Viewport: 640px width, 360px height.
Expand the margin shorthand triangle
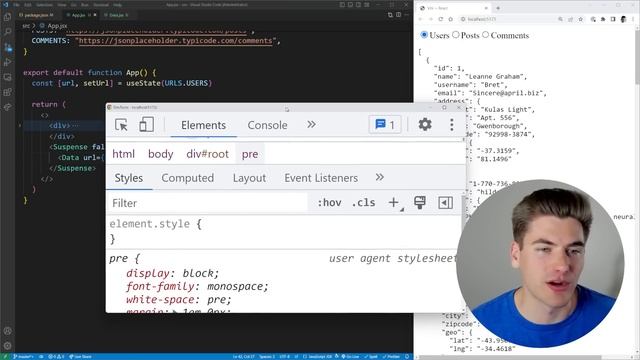click(x=175, y=311)
